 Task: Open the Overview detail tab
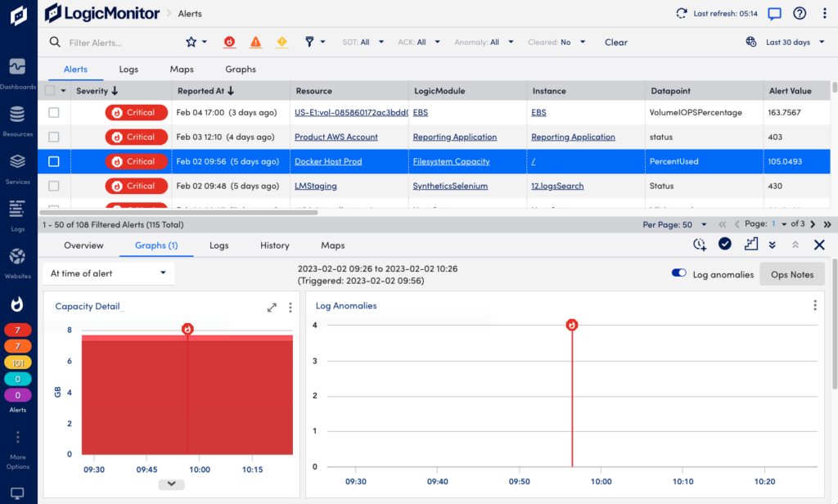pyautogui.click(x=84, y=245)
